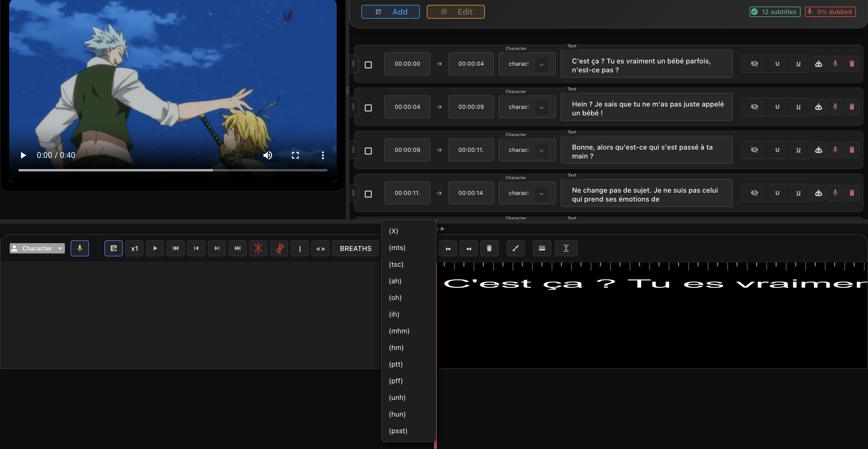The image size is (868, 449).
Task: Click the Add subtitle button
Action: tap(391, 12)
